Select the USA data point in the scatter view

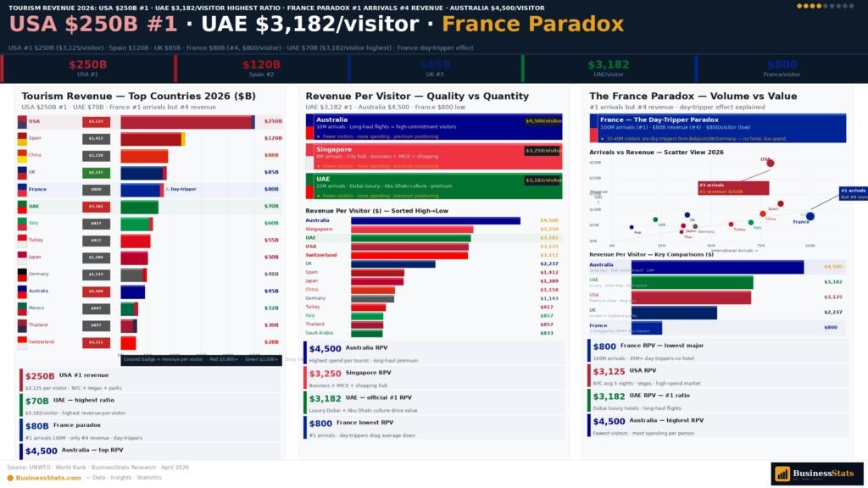(x=771, y=164)
